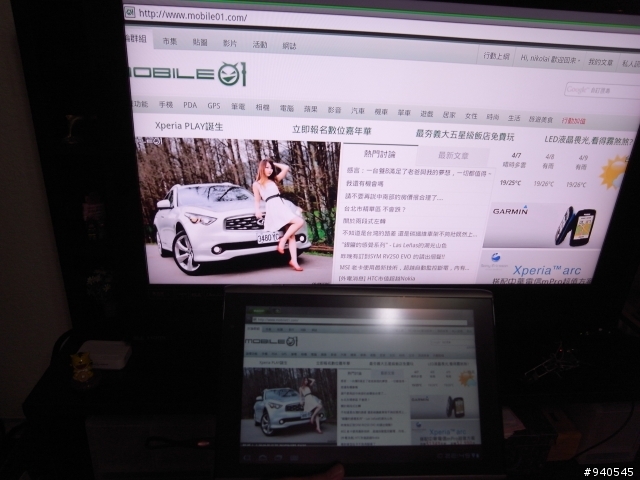Image resolution: width=640 pixels, height=480 pixels.
Task: Open the Las Leñas discussion thread
Action: pos(394,245)
